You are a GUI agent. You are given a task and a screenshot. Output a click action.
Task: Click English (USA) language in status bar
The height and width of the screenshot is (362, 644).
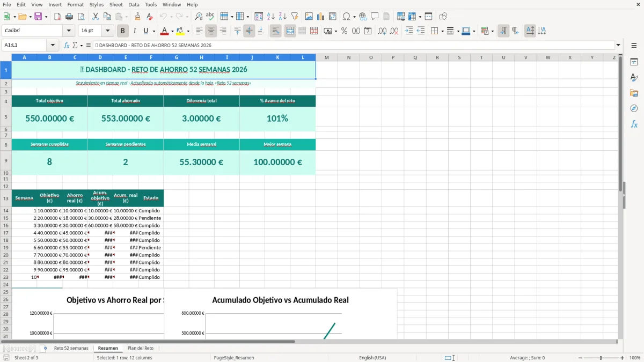click(372, 358)
